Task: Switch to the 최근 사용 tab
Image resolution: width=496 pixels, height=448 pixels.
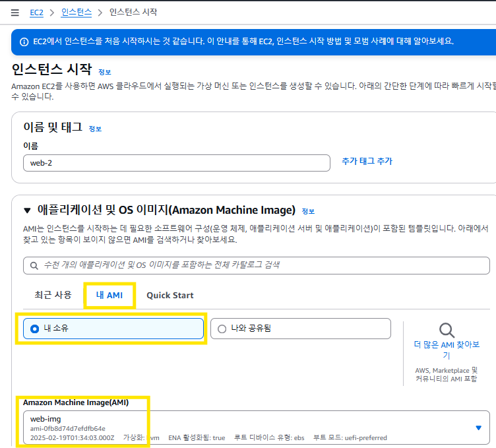Action: 53,295
